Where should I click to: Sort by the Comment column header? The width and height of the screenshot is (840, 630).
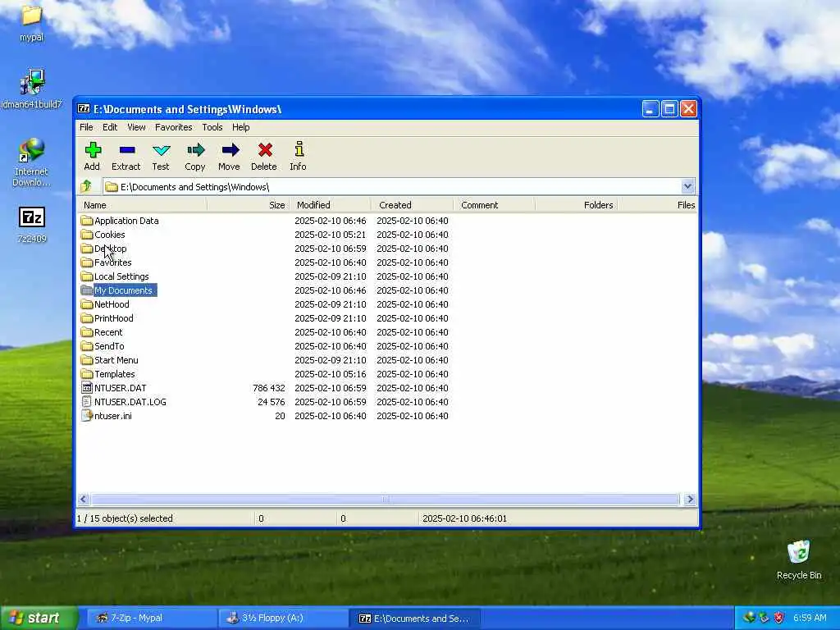point(494,204)
